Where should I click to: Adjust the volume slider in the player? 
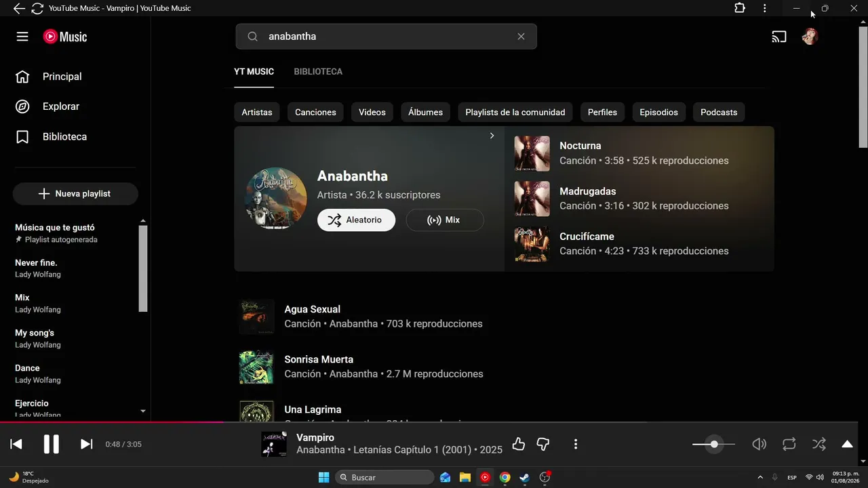[x=713, y=444]
